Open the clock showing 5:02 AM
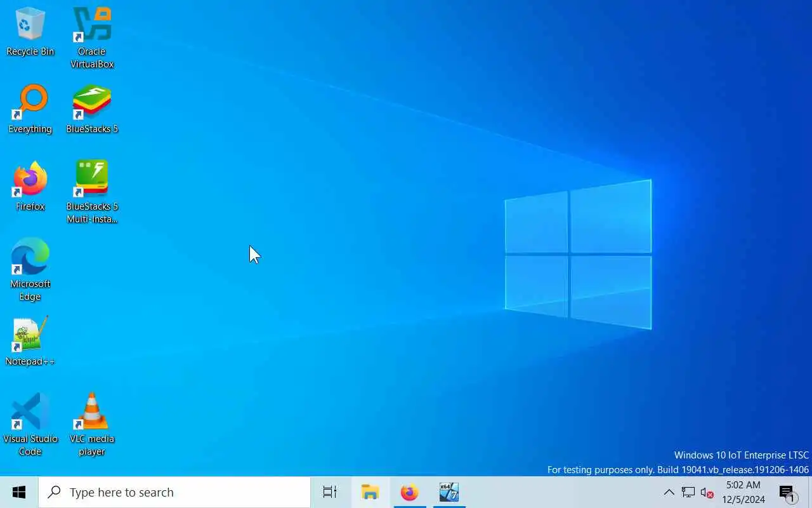 point(743,492)
